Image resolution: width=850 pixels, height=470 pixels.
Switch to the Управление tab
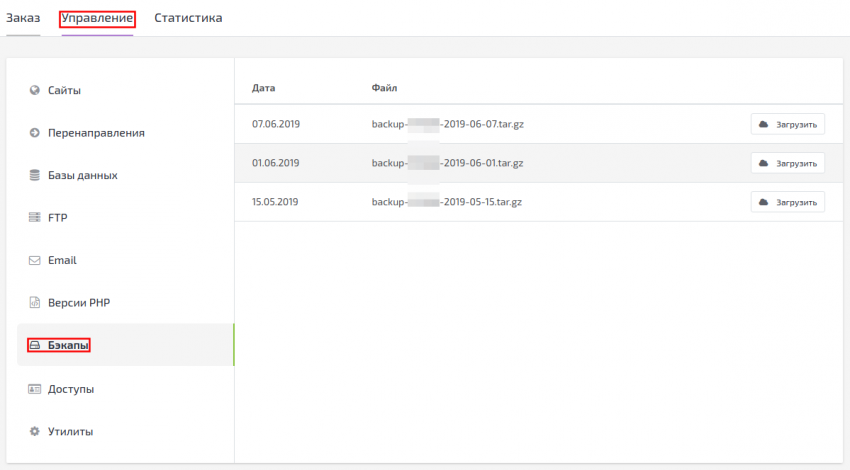pos(97,18)
